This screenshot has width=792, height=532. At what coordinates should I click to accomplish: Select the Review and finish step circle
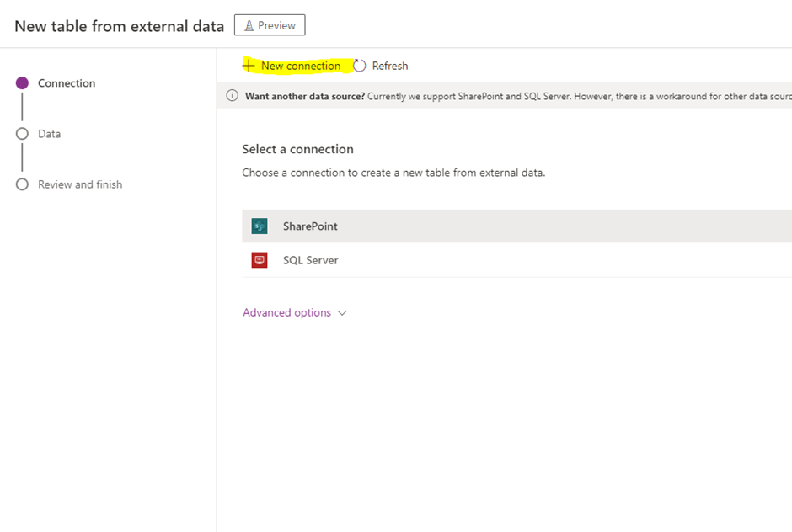[x=23, y=184]
